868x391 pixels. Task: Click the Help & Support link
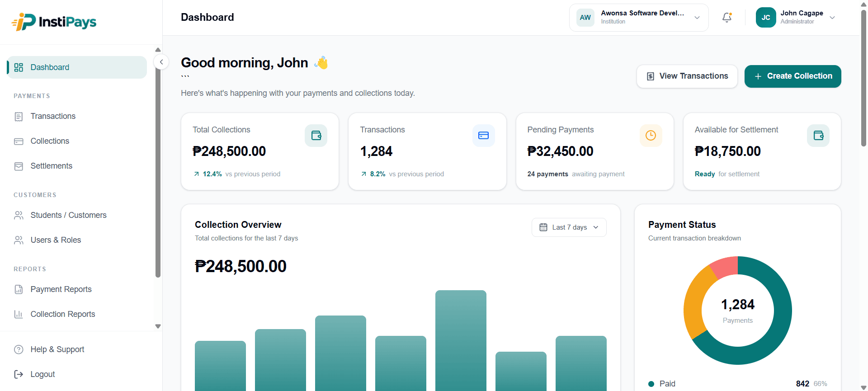pos(57,349)
